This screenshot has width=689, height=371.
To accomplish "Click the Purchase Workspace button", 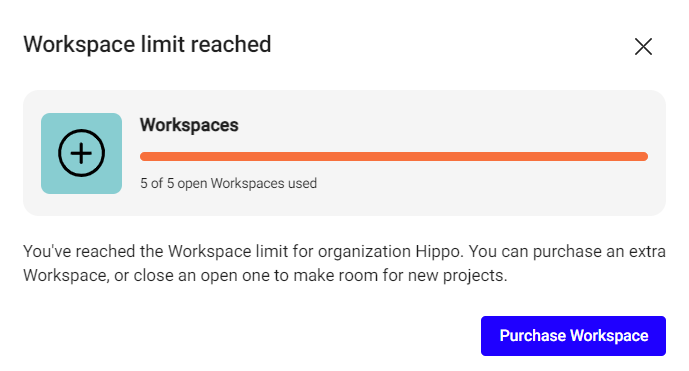I will pos(573,335).
